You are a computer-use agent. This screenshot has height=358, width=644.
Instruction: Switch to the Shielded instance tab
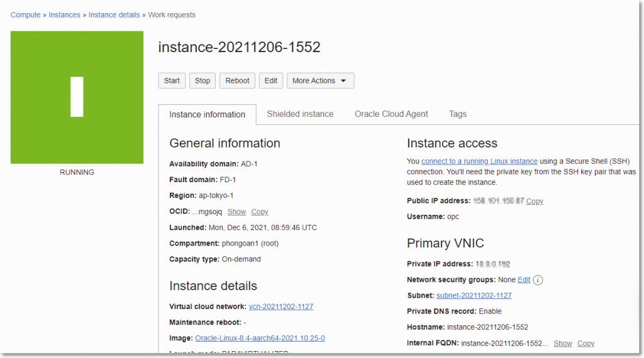pos(300,114)
